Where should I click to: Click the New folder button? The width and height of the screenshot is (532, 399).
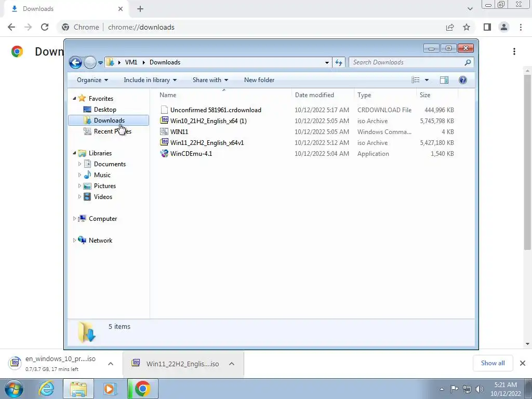click(259, 80)
